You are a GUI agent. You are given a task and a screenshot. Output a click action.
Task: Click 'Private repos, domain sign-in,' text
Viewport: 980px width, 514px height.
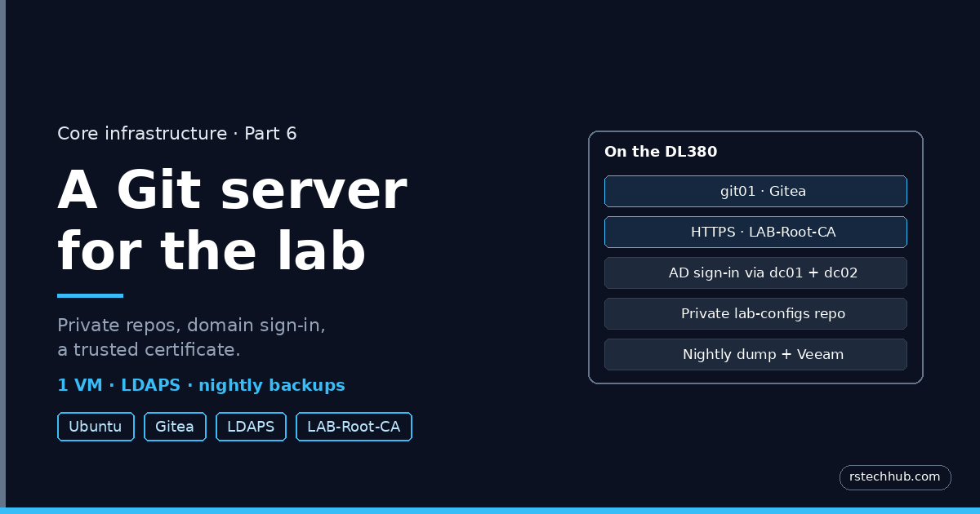[x=191, y=326]
